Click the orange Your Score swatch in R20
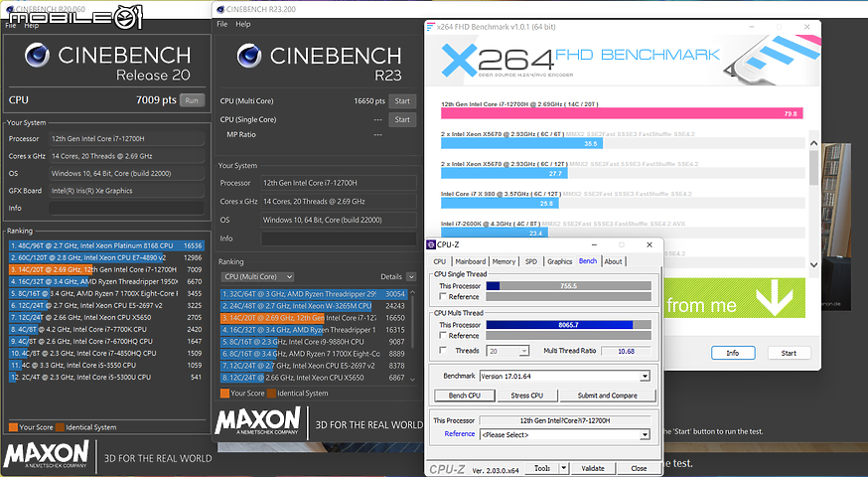Screen dimensions: 868x477 point(13,427)
